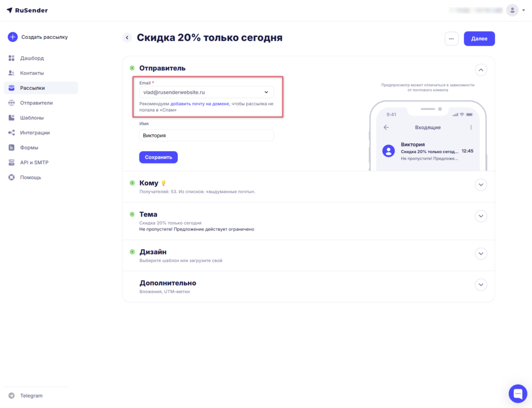
Task: Follow the добавить почту на домене link
Action: 199,104
